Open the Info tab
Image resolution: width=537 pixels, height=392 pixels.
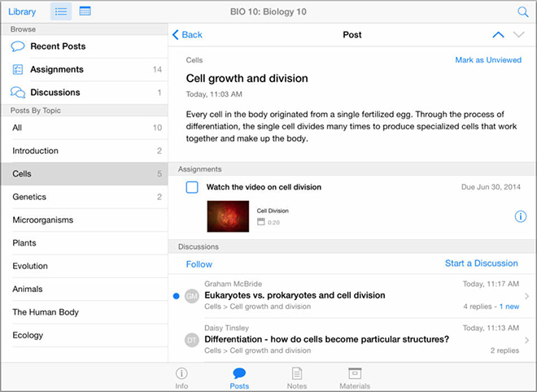181,378
